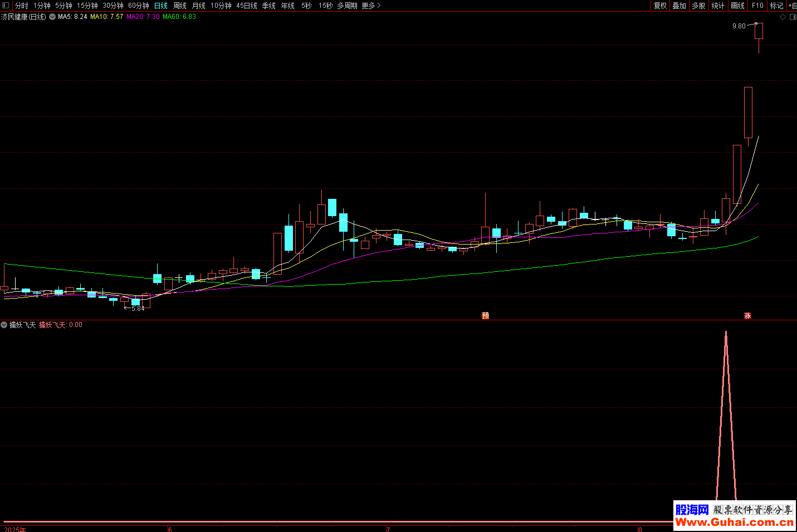Click the MA20: 7.30 indicator label

click(143, 17)
